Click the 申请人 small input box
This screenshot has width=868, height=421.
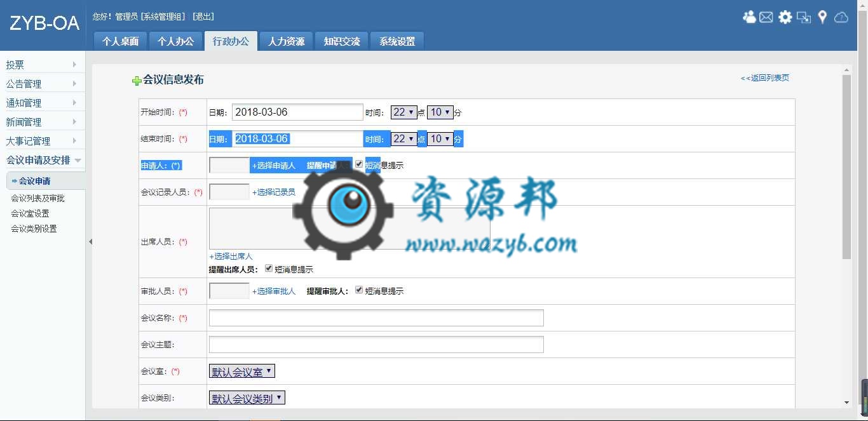[229, 166]
